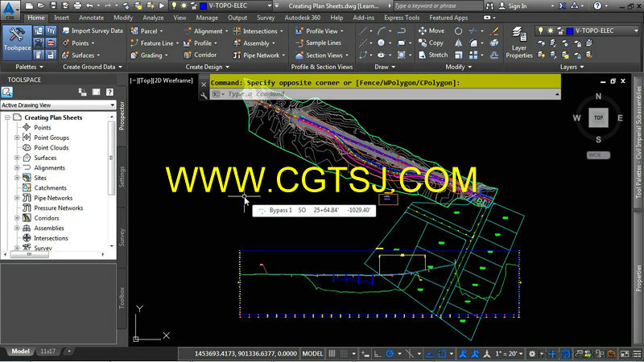
Task: Expand the Draw panel
Action: tap(385, 67)
